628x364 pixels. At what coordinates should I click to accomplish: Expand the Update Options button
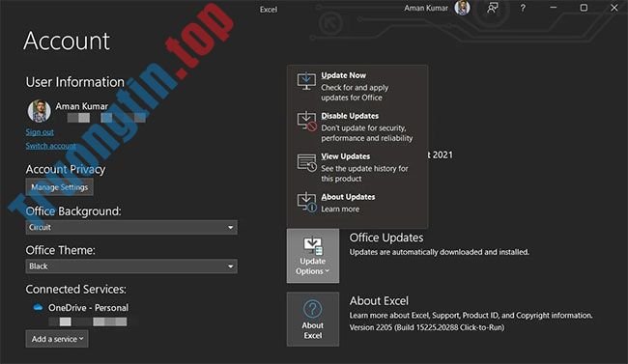coord(313,256)
